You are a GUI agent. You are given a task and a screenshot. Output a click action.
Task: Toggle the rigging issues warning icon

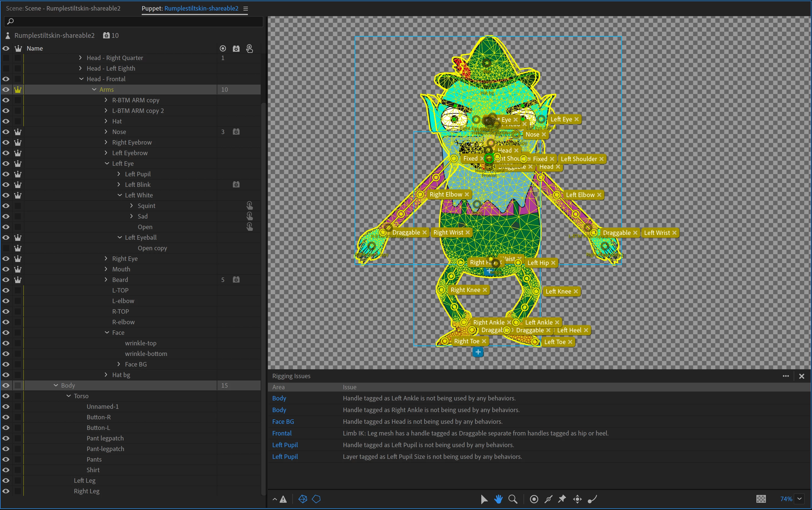pos(283,499)
